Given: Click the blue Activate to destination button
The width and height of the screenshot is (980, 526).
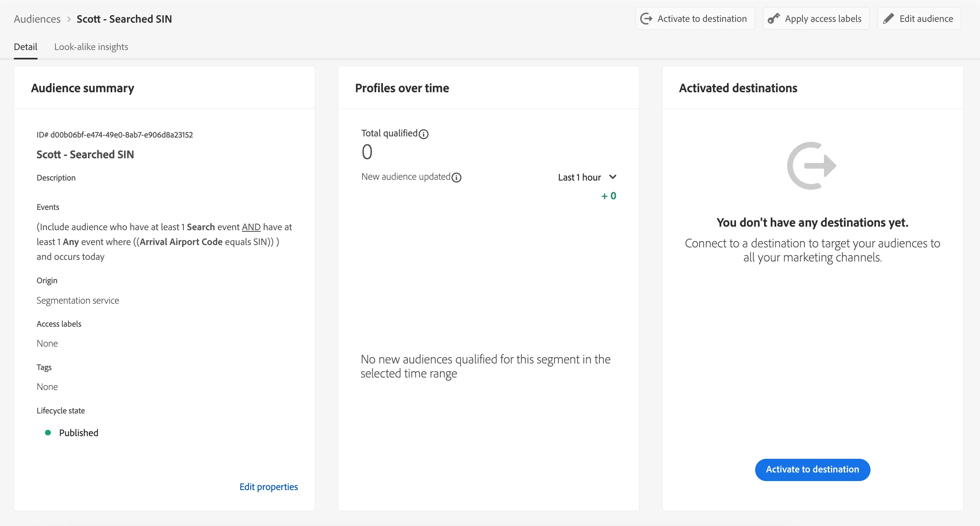Looking at the screenshot, I should coord(812,469).
